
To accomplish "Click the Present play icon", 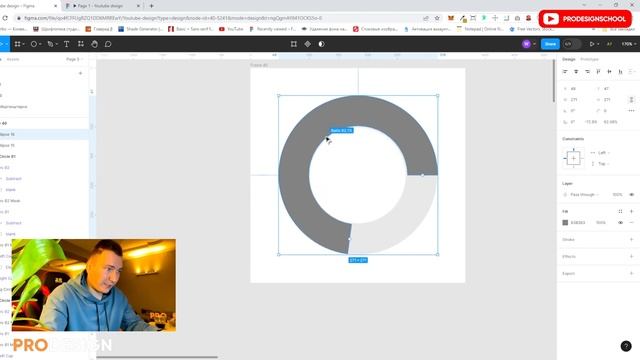I will pos(592,44).
